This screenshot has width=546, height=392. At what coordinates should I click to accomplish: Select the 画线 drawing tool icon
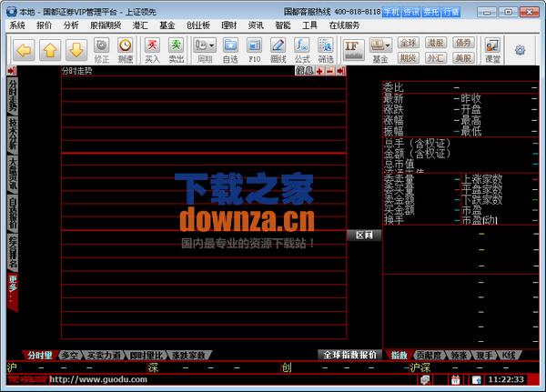click(x=278, y=49)
